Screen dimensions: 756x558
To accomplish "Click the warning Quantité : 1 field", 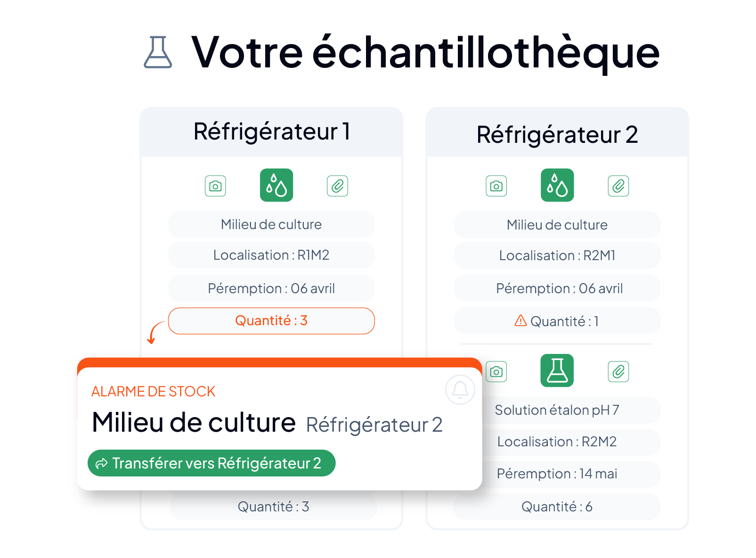I will tap(557, 321).
